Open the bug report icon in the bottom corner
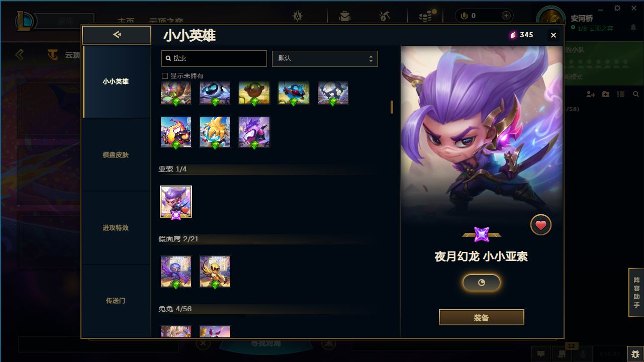Image resolution: width=644 pixels, height=362 pixels. click(635, 353)
